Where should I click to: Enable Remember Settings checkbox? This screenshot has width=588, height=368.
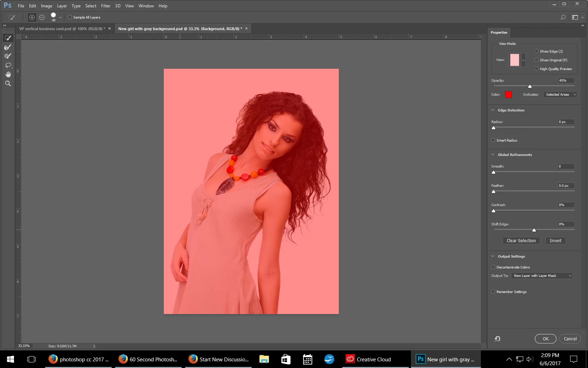493,292
